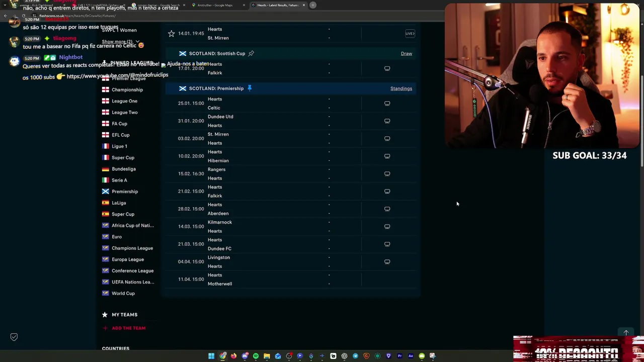The width and height of the screenshot is (644, 362).
Task: Close the Hearts Fixtures browser tab
Action: (x=304, y=5)
